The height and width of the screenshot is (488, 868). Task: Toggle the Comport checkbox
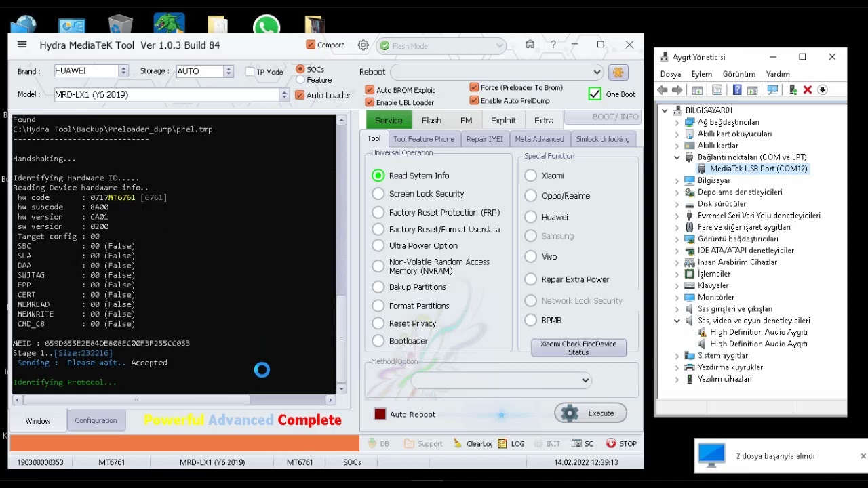click(311, 45)
